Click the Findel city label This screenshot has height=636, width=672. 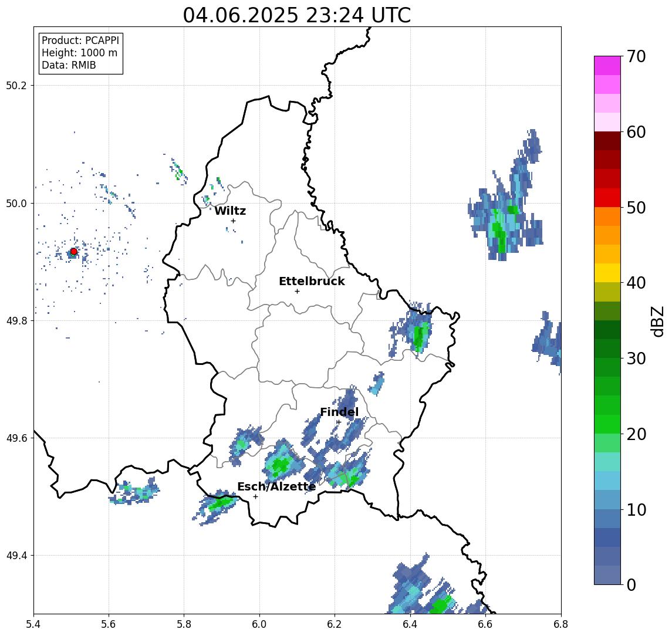tap(339, 412)
